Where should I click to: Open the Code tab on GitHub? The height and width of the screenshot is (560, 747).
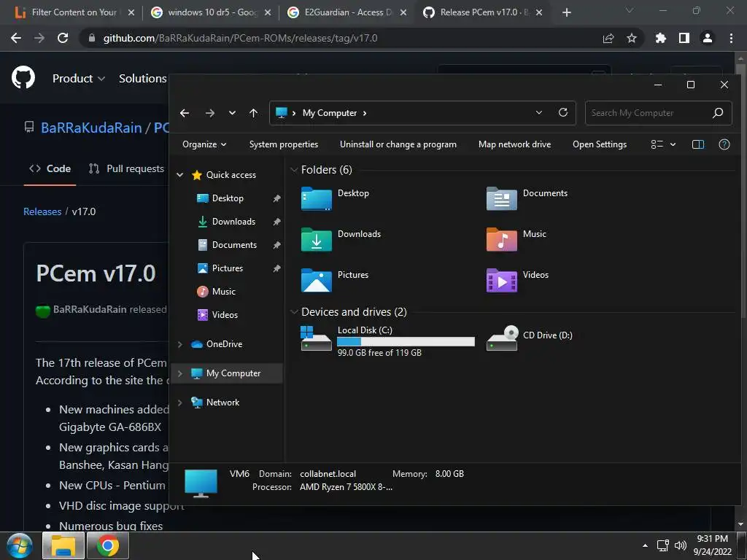point(50,168)
